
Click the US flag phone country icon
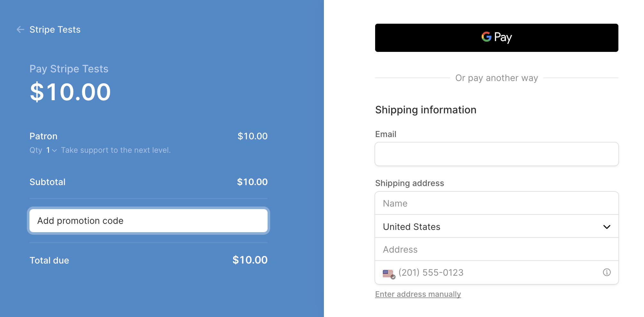pyautogui.click(x=389, y=273)
